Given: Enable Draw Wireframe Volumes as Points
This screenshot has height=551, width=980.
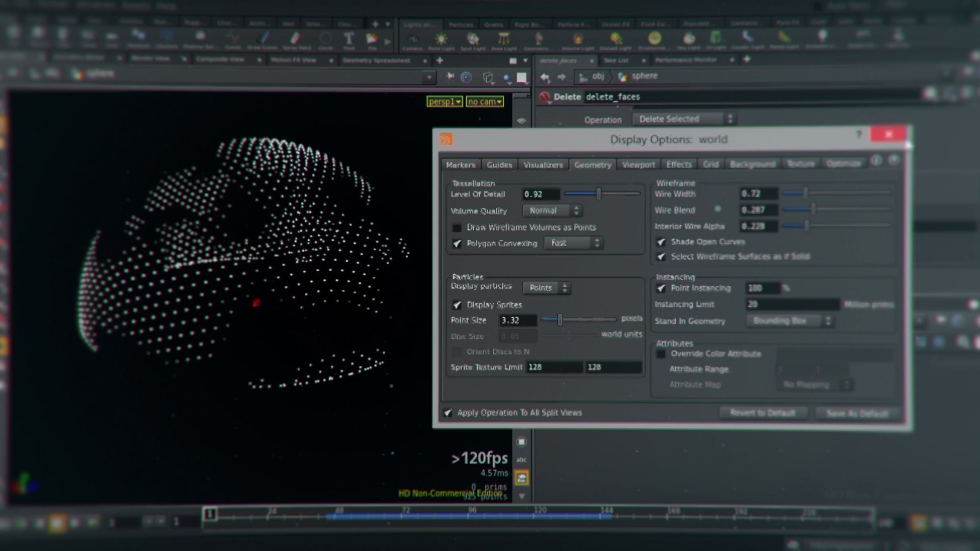Looking at the screenshot, I should point(457,227).
